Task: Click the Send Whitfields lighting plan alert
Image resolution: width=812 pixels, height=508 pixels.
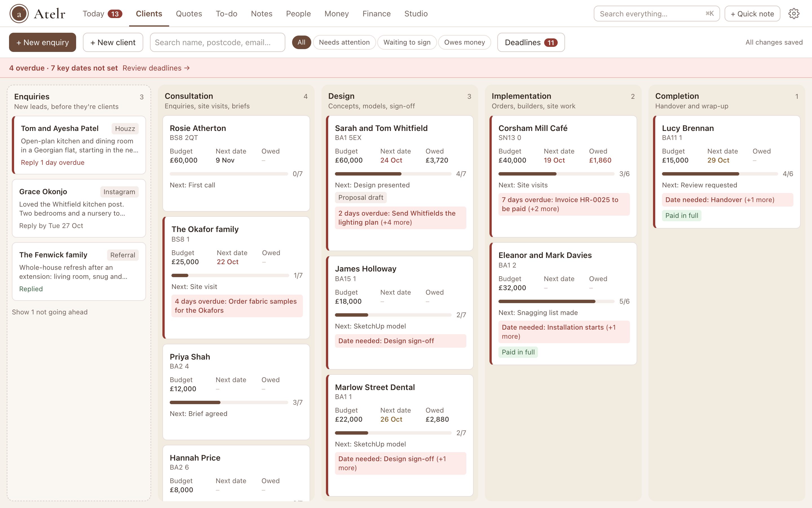Action: point(400,218)
